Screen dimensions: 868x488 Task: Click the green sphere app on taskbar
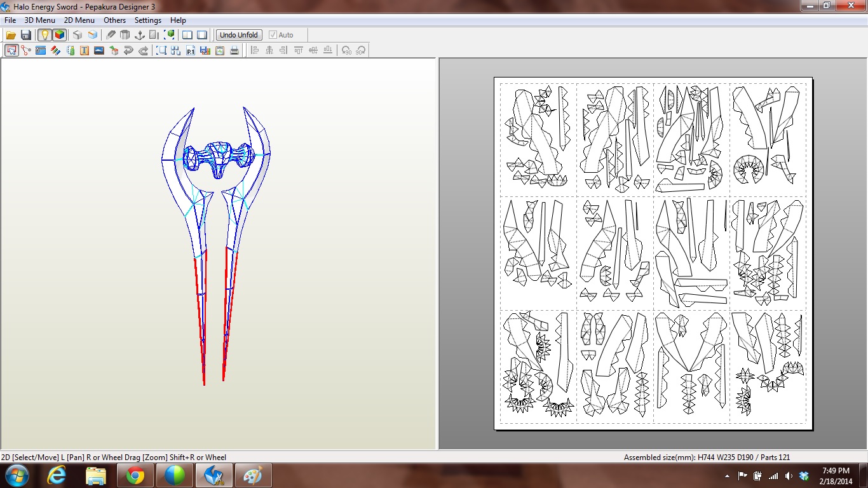point(174,475)
